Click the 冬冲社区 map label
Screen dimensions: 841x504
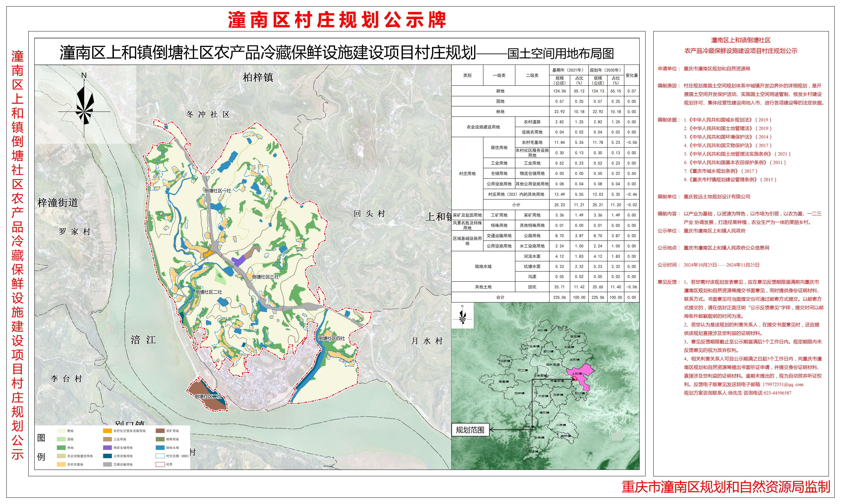click(x=208, y=114)
